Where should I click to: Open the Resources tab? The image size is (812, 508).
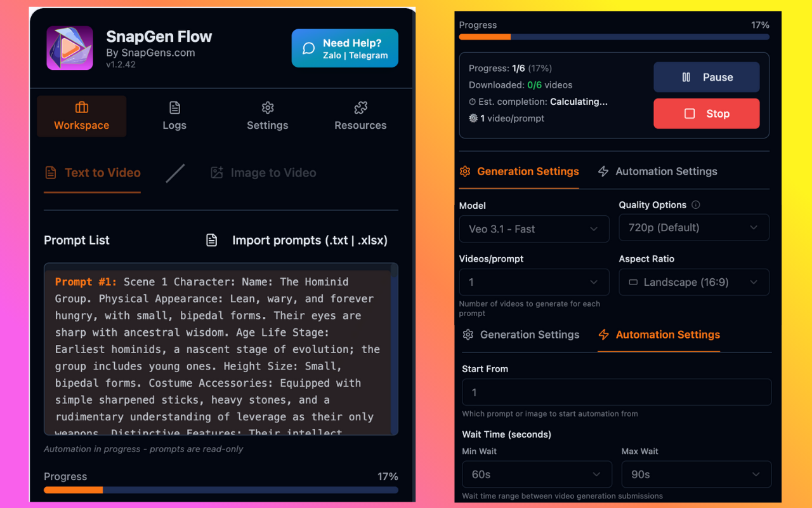360,116
